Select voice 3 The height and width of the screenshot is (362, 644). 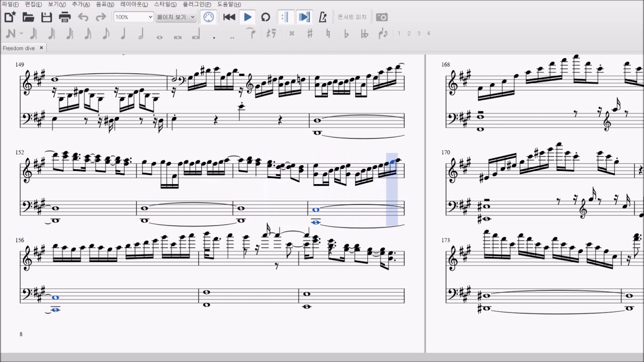pos(419,34)
